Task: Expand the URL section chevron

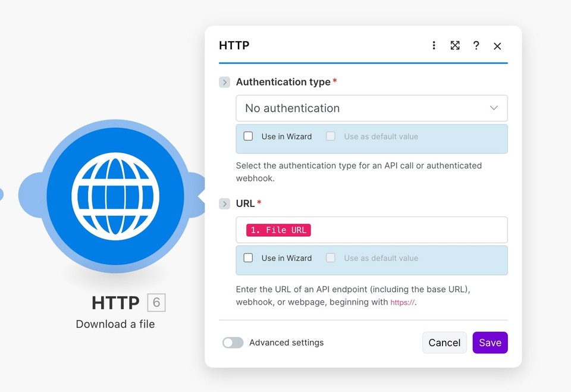Action: 224,203
